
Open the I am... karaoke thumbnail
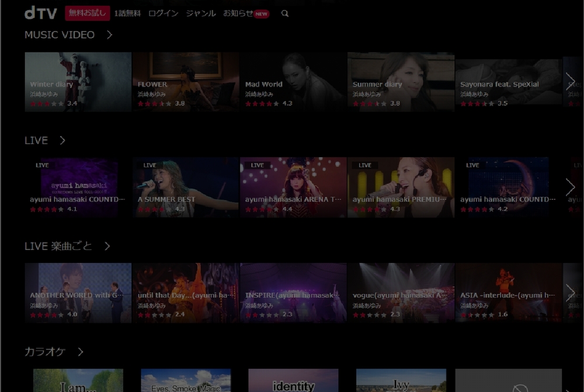(x=78, y=380)
